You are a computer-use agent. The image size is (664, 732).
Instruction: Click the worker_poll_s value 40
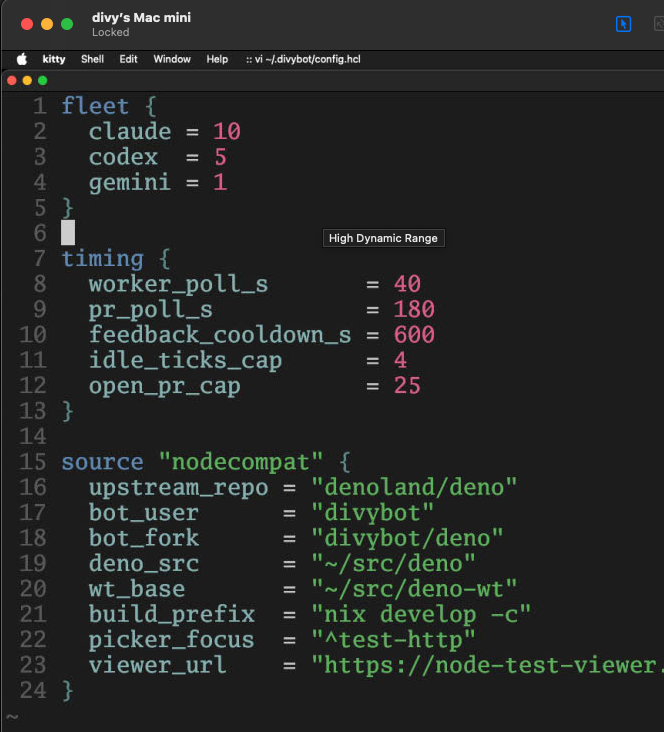coord(407,284)
